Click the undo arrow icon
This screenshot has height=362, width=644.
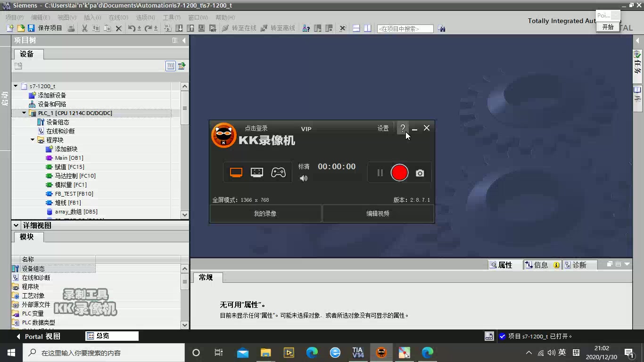[132, 28]
